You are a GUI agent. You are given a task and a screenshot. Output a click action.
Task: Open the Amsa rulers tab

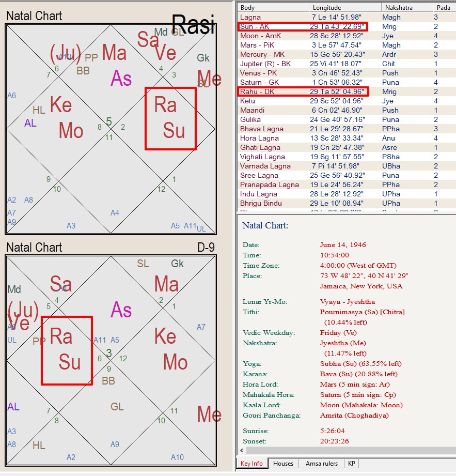(x=321, y=464)
